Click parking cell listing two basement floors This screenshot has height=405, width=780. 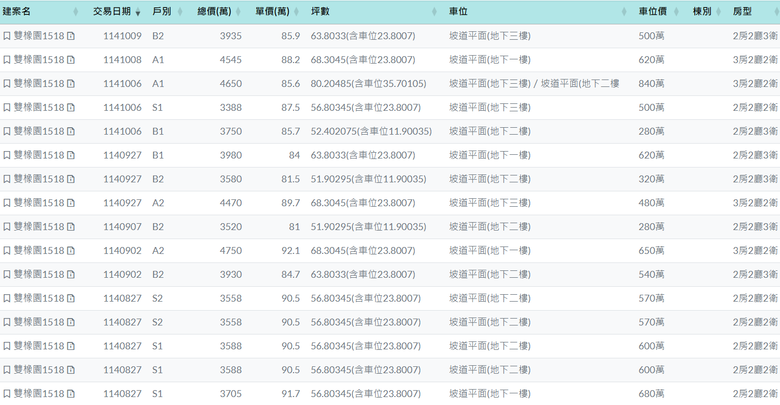[534, 84]
